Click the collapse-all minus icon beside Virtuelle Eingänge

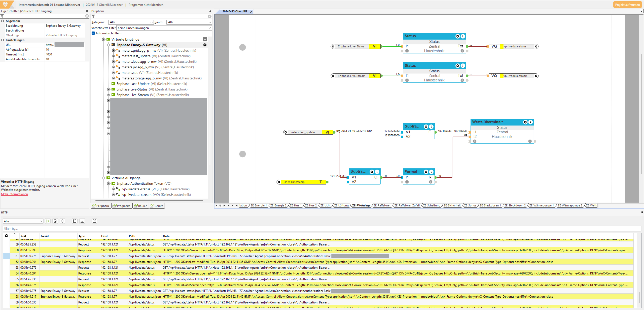pyautogui.click(x=205, y=39)
